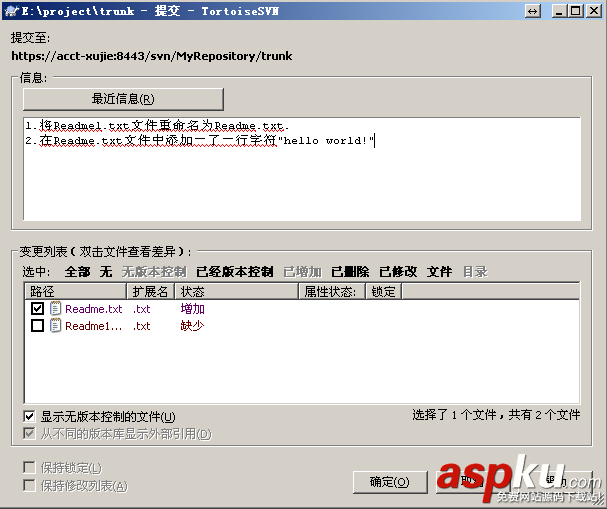Select 全部 filter link

77,271
